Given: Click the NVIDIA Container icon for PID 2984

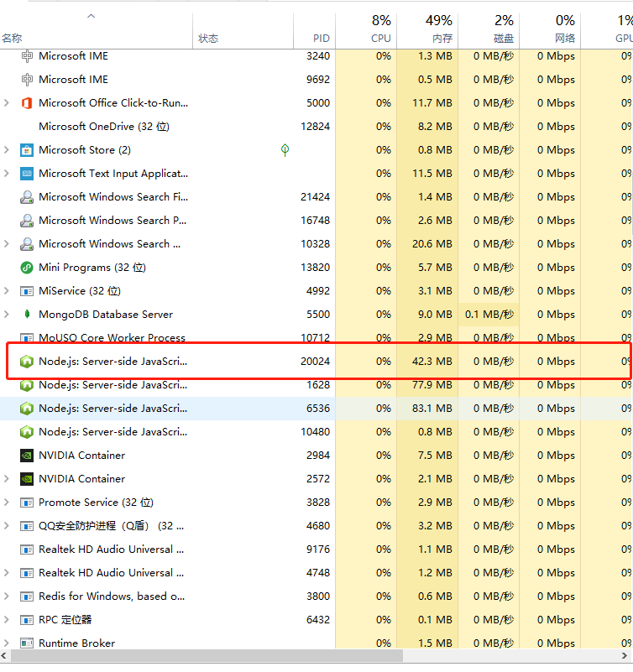Looking at the screenshot, I should click(x=27, y=456).
